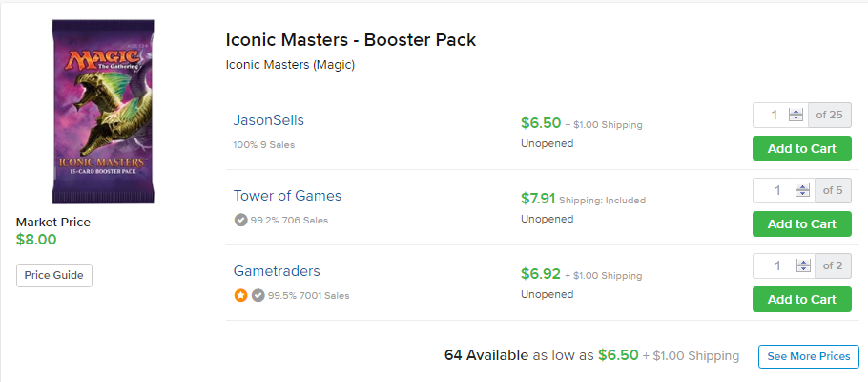Click the Iconic Masters booster pack image
The image size is (868, 382).
click(103, 112)
